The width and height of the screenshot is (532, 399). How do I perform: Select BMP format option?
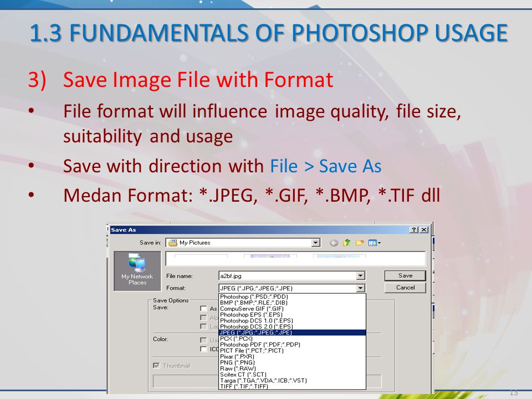point(292,303)
